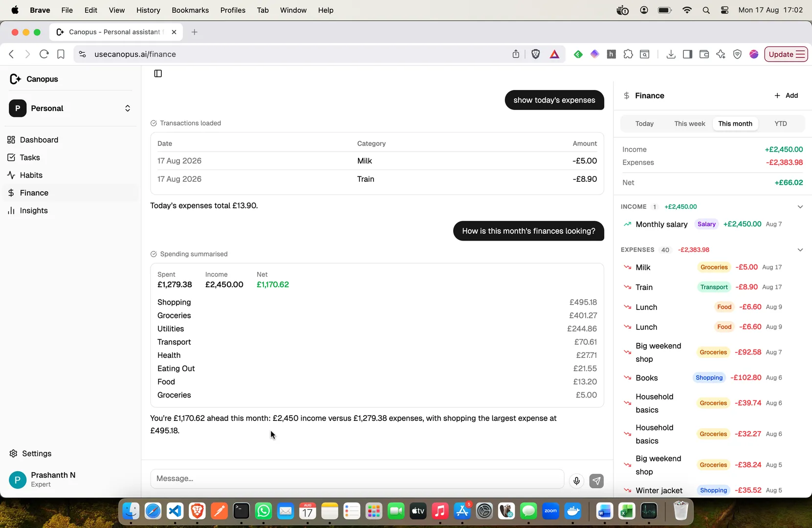The image size is (812, 528).
Task: Open Finder in the Dock
Action: click(x=131, y=512)
